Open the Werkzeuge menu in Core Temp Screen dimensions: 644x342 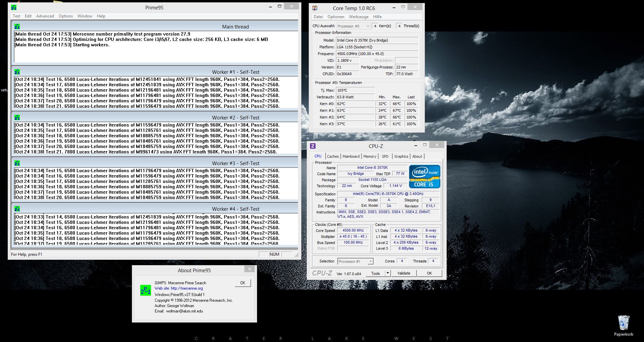(359, 17)
